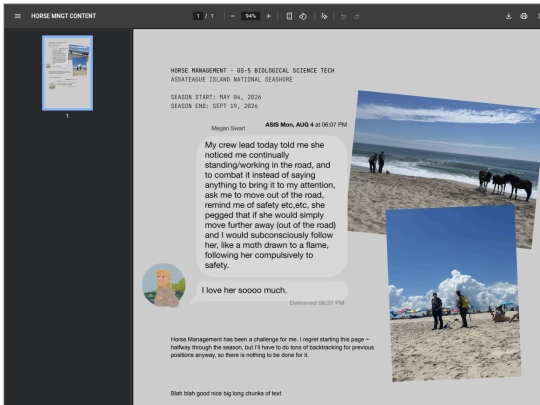Screen dimensions: 540x405
Task: Download the PDF file
Action: (508, 16)
